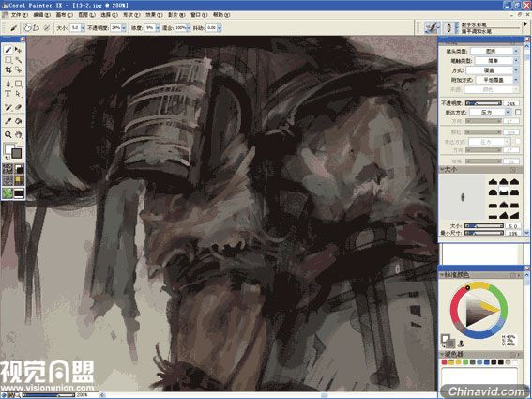Select the Brush tool in the toolbox
The height and width of the screenshot is (399, 532).
pyautogui.click(x=8, y=50)
